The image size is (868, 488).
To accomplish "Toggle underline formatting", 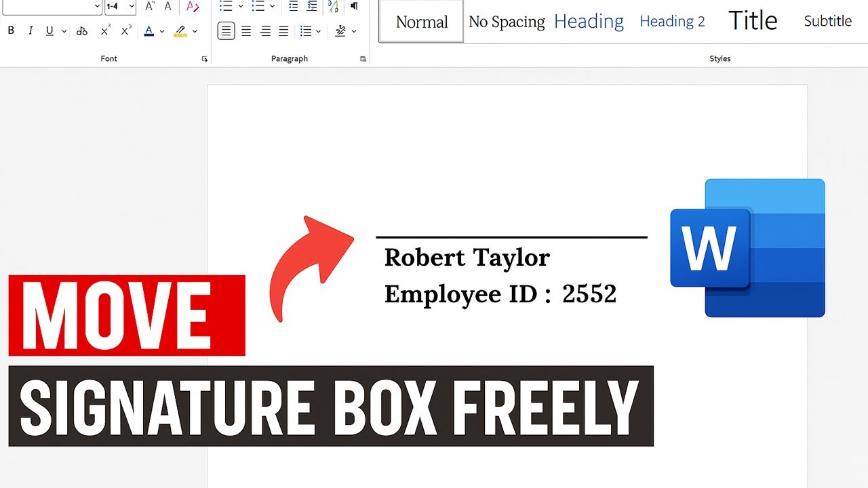I will tap(50, 31).
